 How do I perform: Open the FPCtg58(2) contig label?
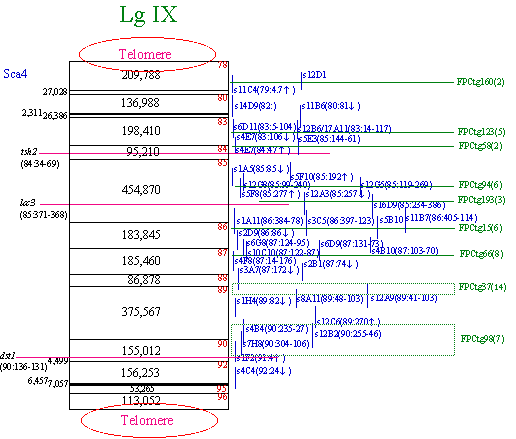click(x=480, y=146)
